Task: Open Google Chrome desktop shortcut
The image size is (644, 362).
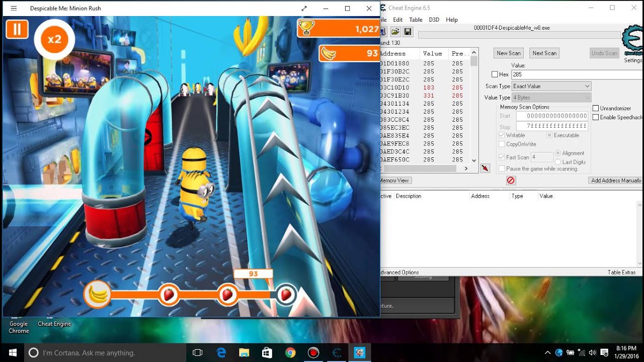Action: pyautogui.click(x=19, y=326)
